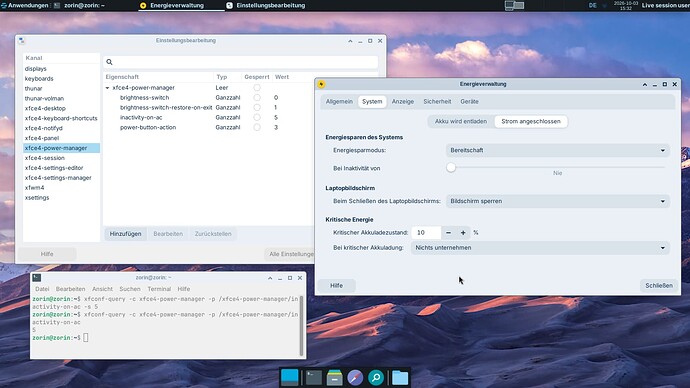Open the DE keyboard layout indicator
This screenshot has width=690, height=388.
coord(592,5)
